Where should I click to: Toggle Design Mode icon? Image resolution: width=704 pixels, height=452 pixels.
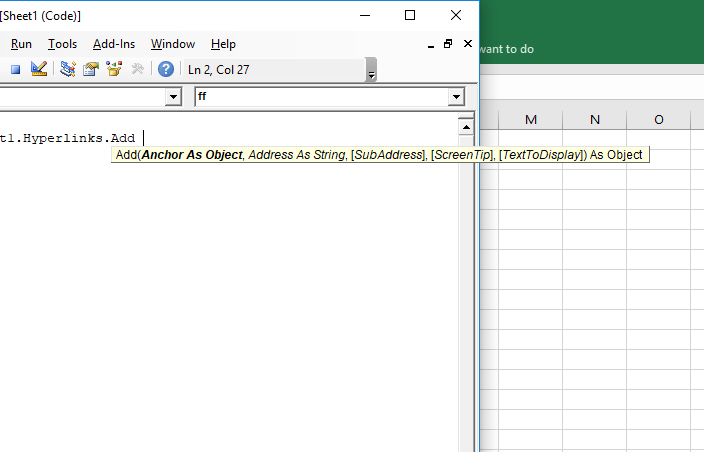click(39, 69)
